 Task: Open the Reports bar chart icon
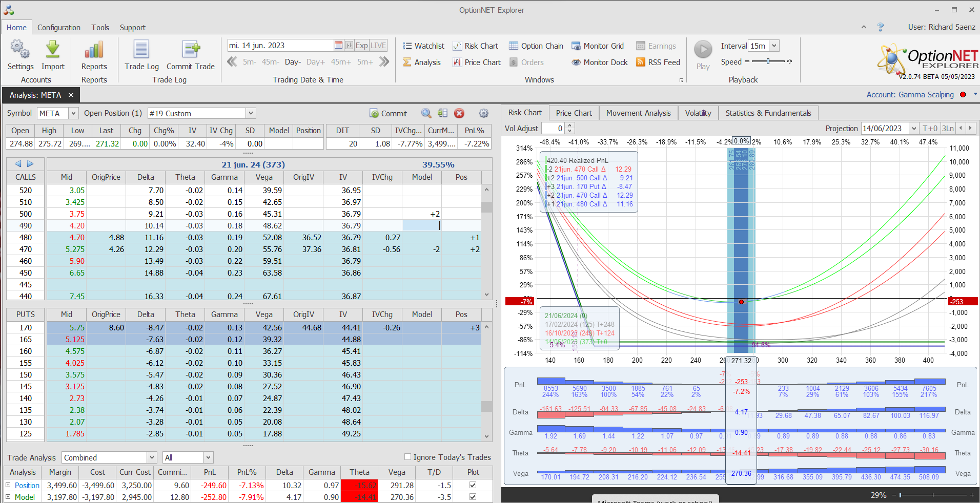point(94,50)
